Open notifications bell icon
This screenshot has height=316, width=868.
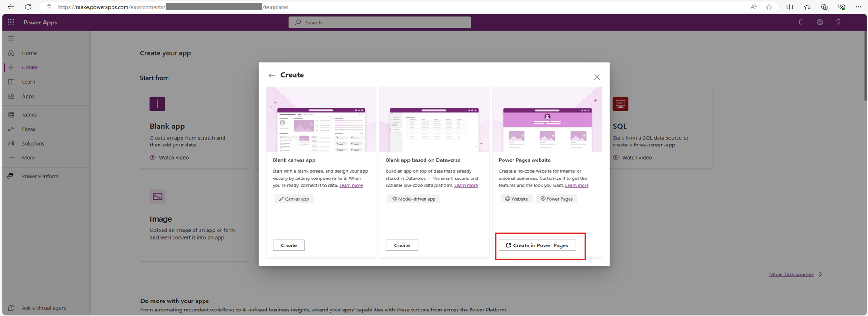(801, 22)
